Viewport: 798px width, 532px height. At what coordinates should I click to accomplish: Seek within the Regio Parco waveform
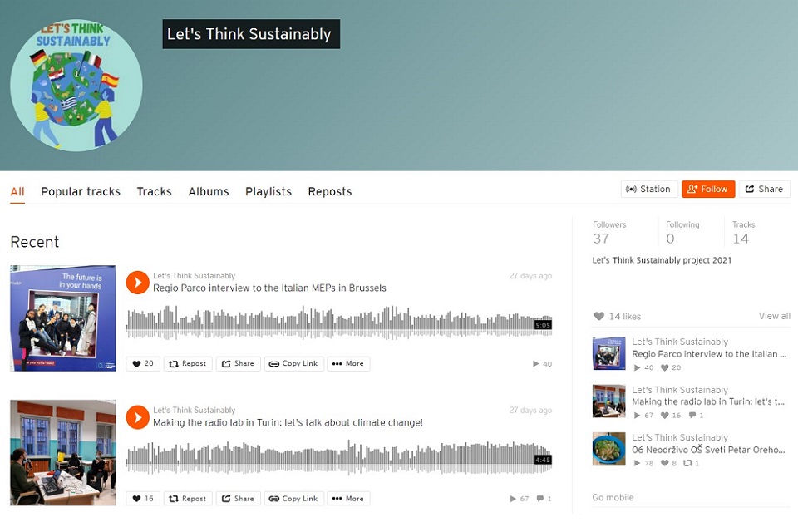click(339, 323)
